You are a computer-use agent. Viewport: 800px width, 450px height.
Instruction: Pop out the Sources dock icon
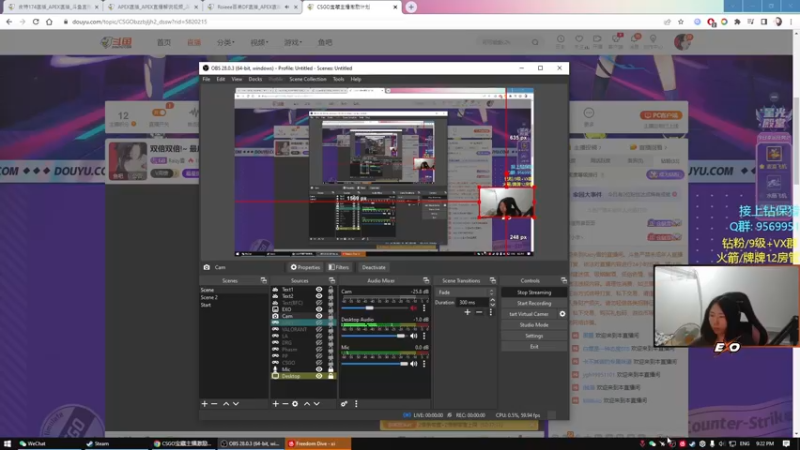332,281
